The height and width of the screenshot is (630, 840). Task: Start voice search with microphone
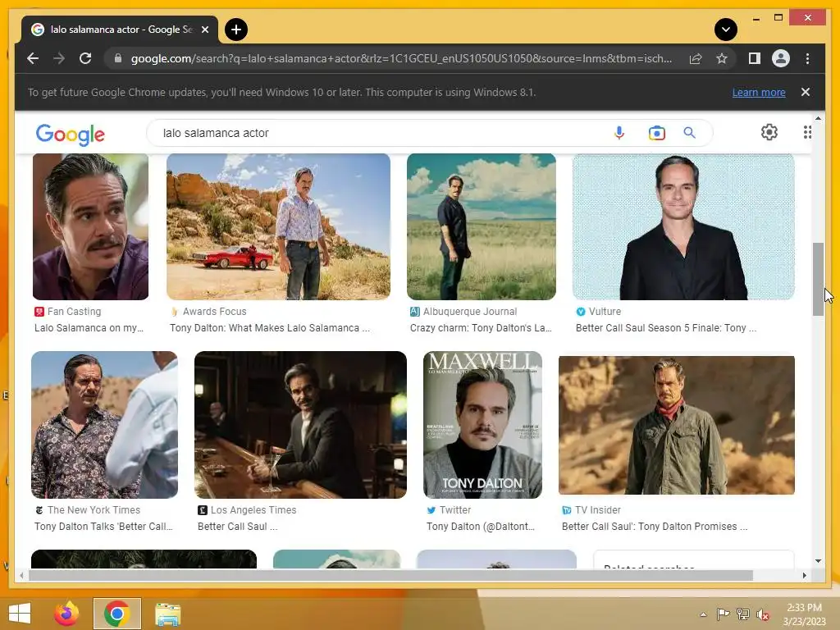coord(619,133)
